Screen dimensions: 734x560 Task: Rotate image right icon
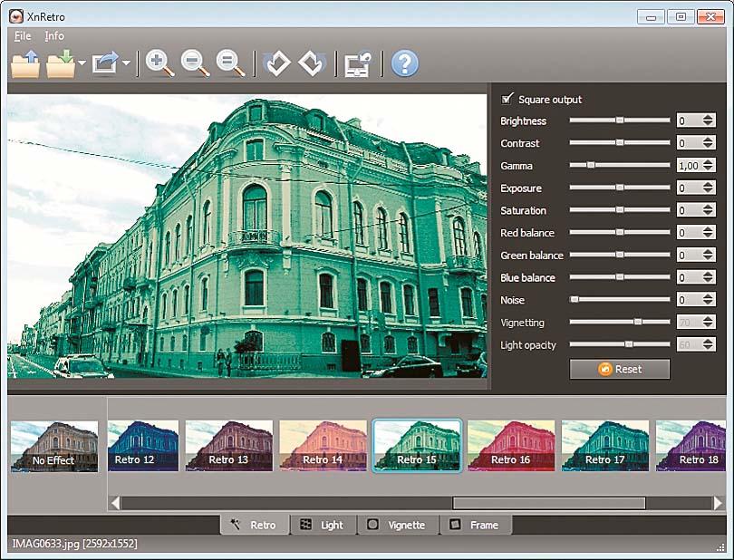[312, 63]
